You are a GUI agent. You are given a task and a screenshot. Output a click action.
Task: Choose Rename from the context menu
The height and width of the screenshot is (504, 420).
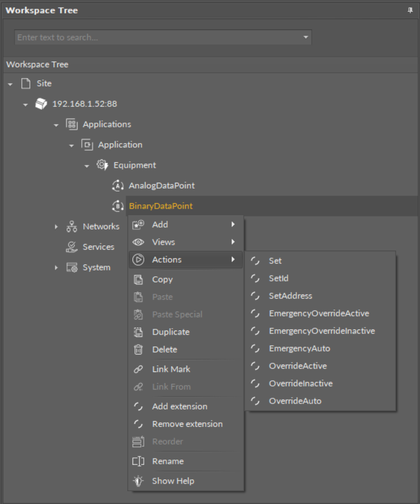click(x=168, y=461)
